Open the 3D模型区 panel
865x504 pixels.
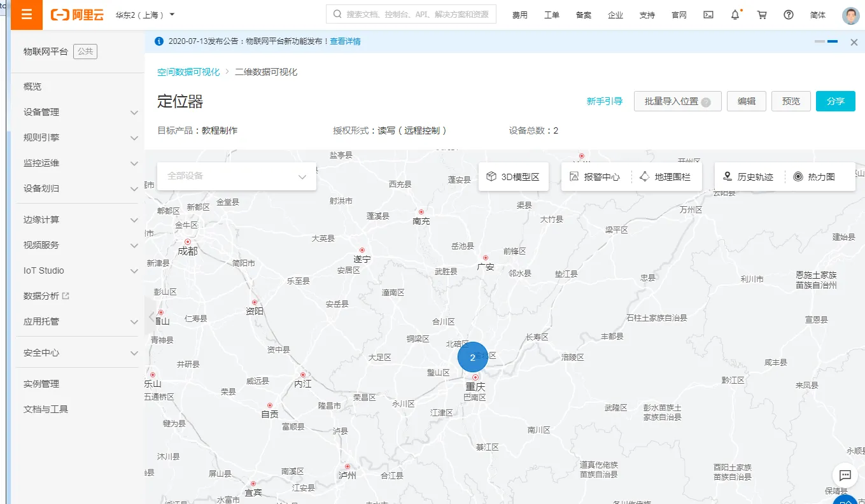point(513,177)
